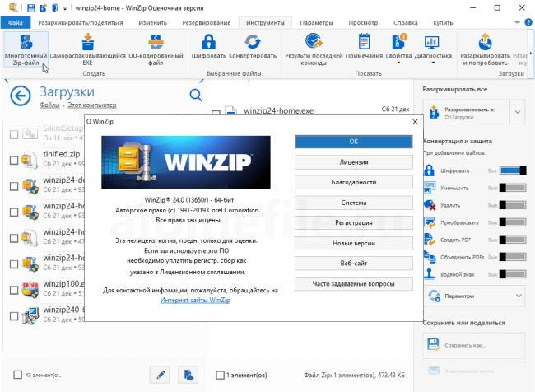Click the Конвертировать ribbon icon
The width and height of the screenshot is (535, 392).
click(x=252, y=42)
